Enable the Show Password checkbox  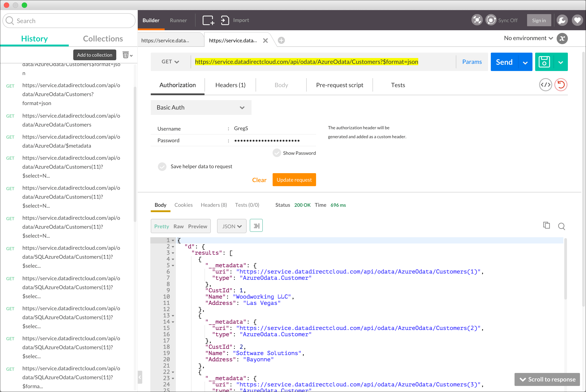click(277, 153)
